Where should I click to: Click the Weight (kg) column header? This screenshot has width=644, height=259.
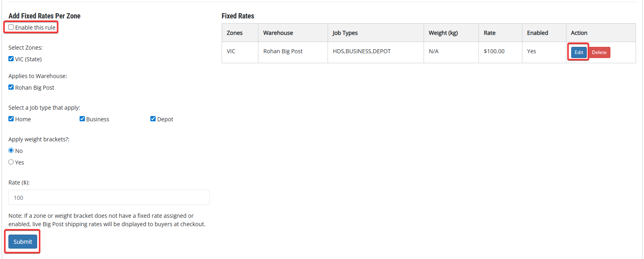(443, 33)
